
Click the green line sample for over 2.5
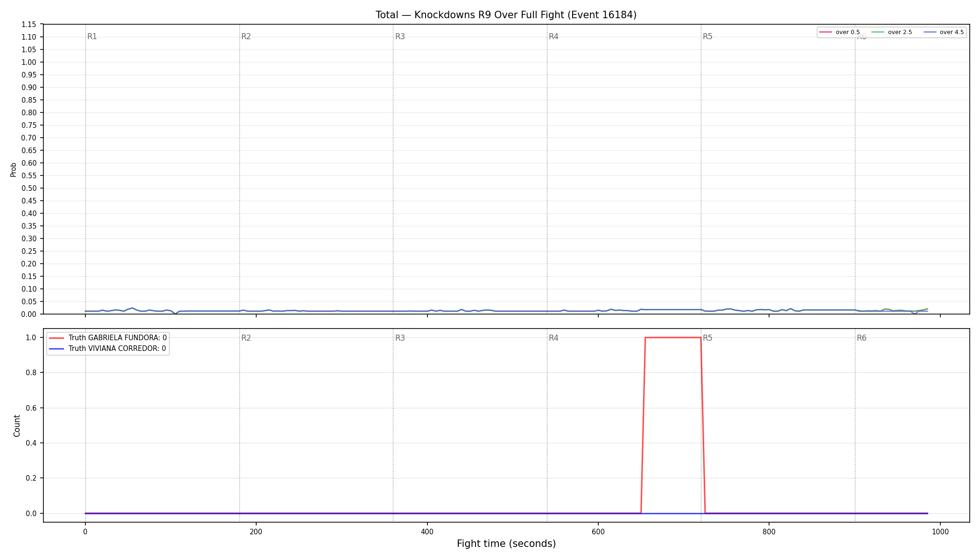click(x=878, y=32)
